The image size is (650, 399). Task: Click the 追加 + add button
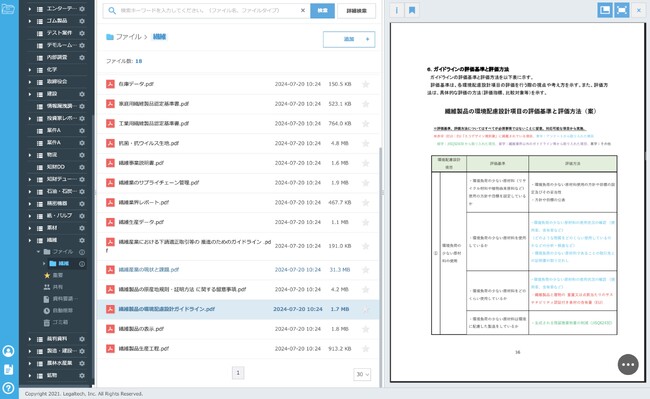349,39
